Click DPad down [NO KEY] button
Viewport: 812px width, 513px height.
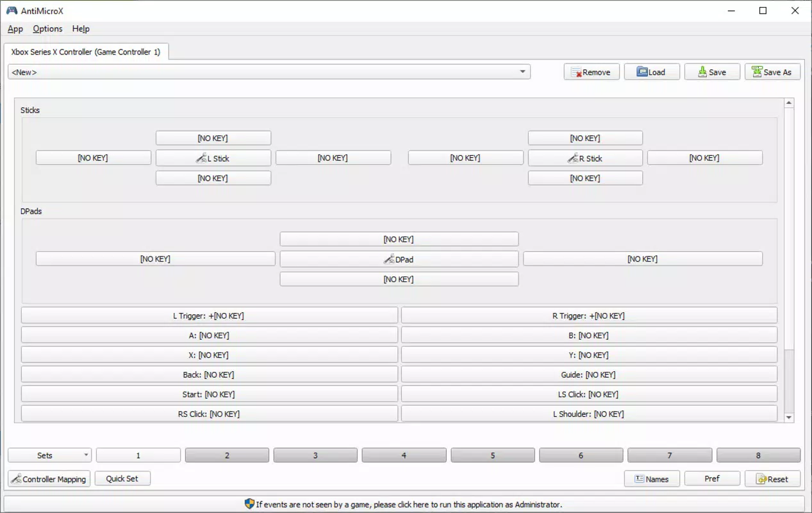click(x=399, y=279)
